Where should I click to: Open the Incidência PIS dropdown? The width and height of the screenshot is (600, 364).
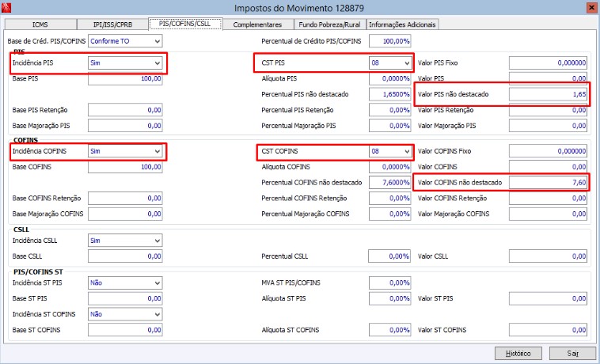125,63
